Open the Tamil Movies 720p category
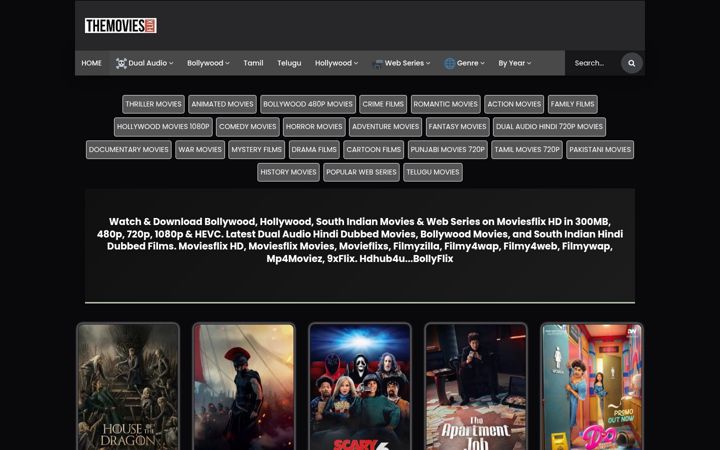 pos(527,150)
